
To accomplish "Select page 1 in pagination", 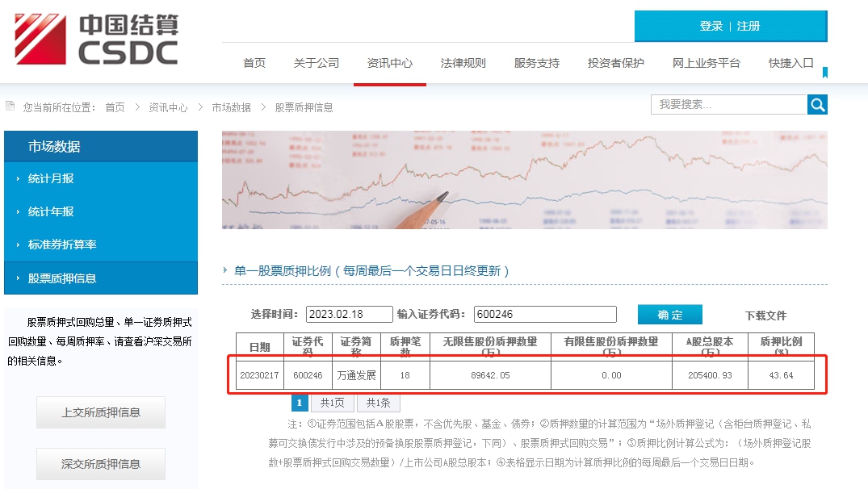I will pos(299,403).
